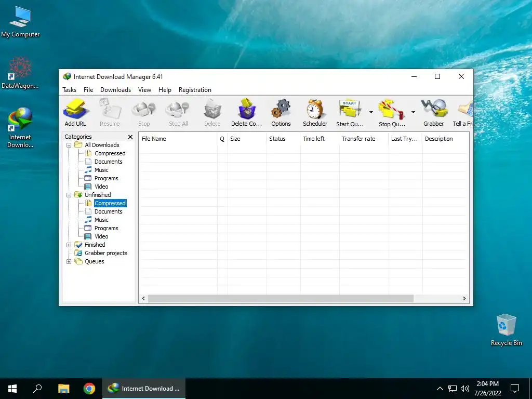Open the Tasks menu
This screenshot has height=399, width=532.
tap(69, 90)
